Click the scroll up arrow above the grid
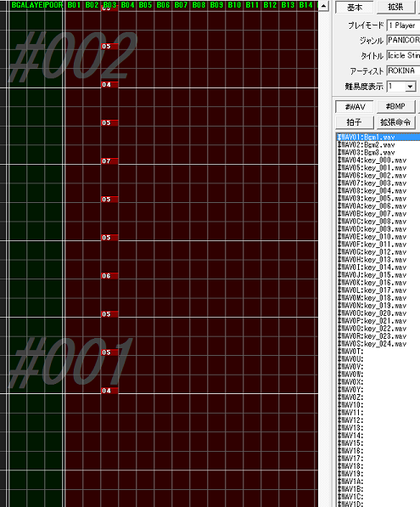420x507 pixels. tap(323, 6)
